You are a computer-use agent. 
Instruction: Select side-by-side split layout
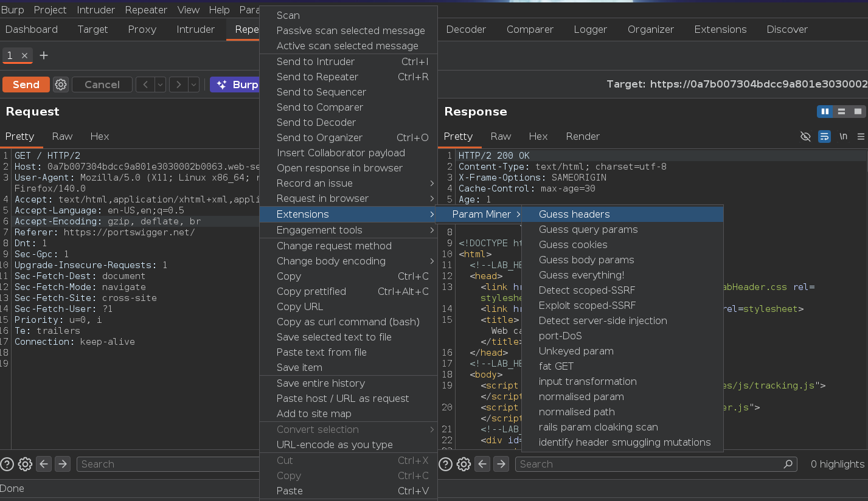coord(825,111)
